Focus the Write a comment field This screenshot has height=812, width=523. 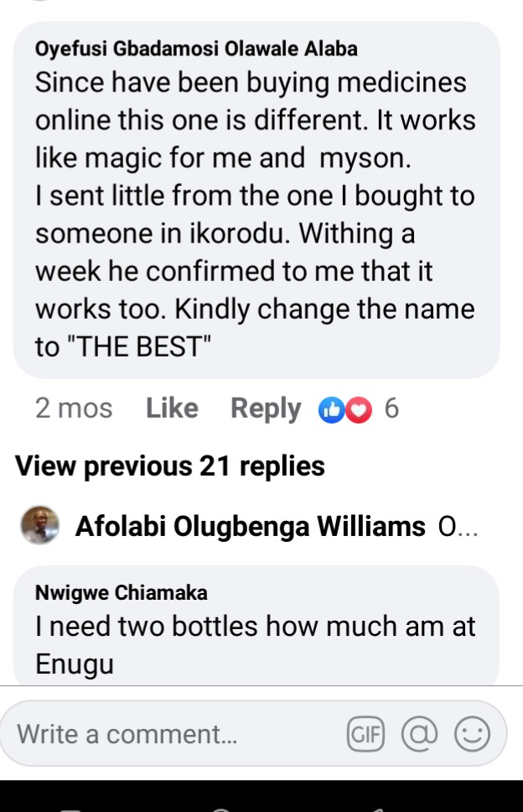168,735
